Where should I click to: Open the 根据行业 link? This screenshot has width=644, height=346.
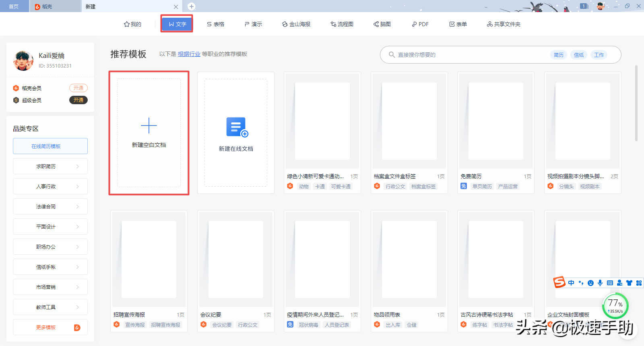(189, 54)
